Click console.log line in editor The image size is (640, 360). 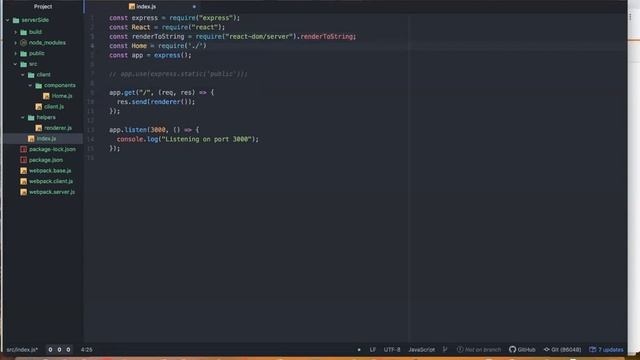click(x=187, y=139)
